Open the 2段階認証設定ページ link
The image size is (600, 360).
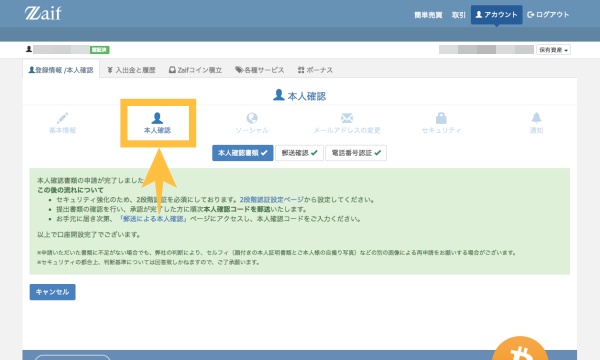point(272,200)
